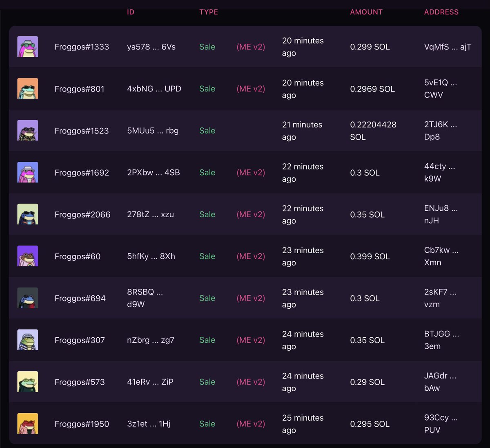Open the Froggos#1523 NFT thumbnail
Viewport: 490px width, 448px height.
coord(27,130)
